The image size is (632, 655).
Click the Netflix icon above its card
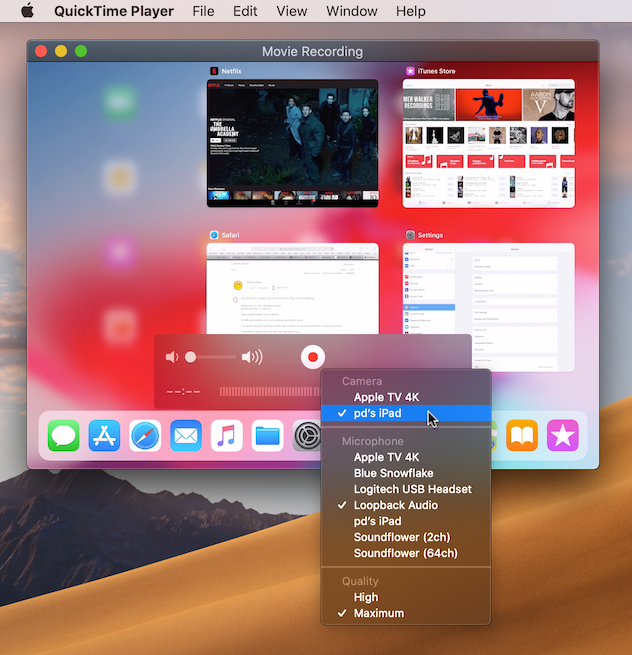tap(214, 71)
